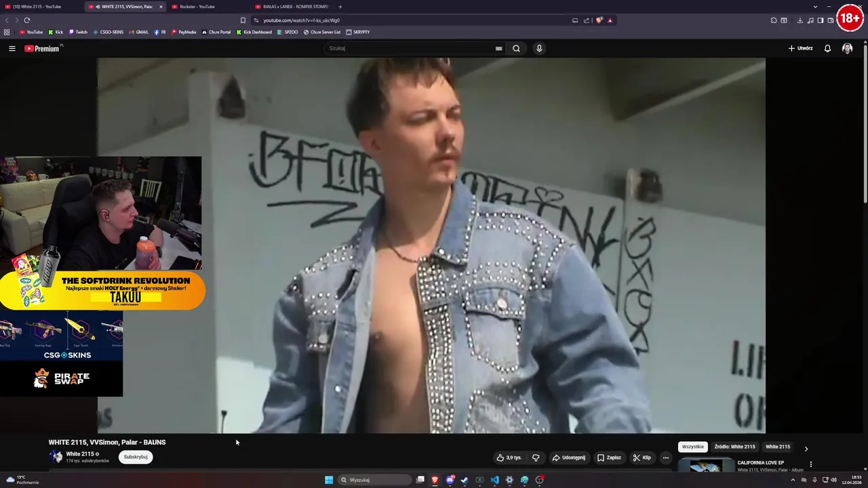The width and height of the screenshot is (868, 488).
Task: Like the video with 3,9 tys. thumbs up
Action: tap(509, 457)
